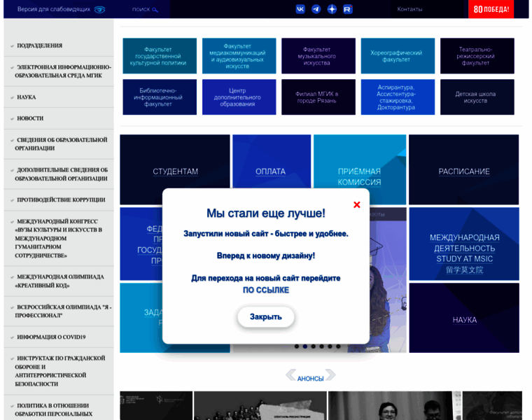Viewport: 532px width, 420px height.
Task: Select the third carousel dot
Action: pos(313,346)
